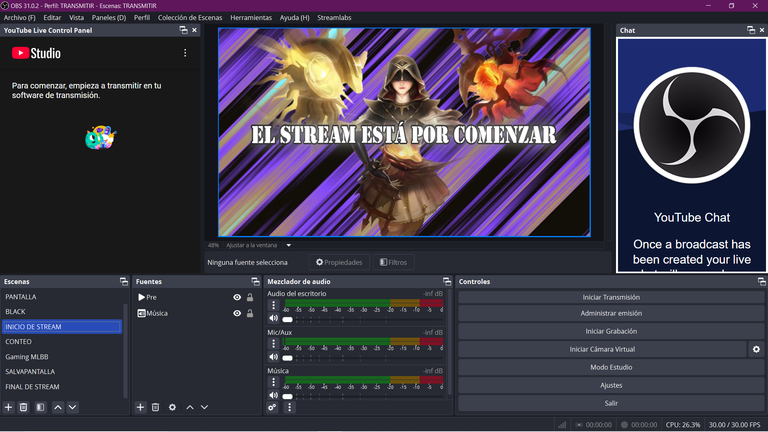This screenshot has width=768, height=432.
Task: Move source up in Fuentes
Action: [190, 407]
